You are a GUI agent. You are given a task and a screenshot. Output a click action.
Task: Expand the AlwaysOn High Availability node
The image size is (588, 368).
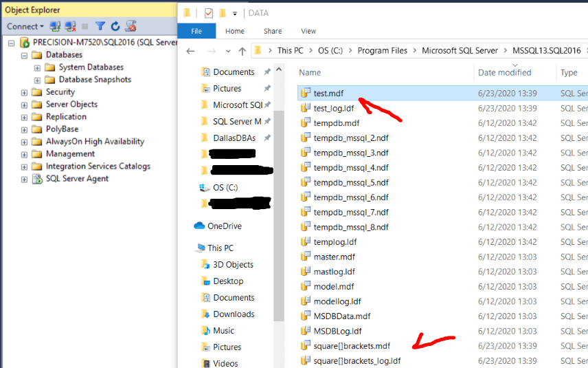click(24, 142)
